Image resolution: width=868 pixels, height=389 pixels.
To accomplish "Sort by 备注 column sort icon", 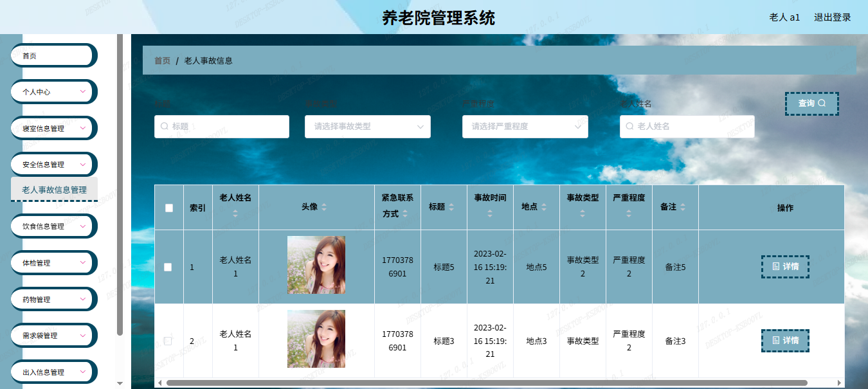I will pyautogui.click(x=683, y=207).
